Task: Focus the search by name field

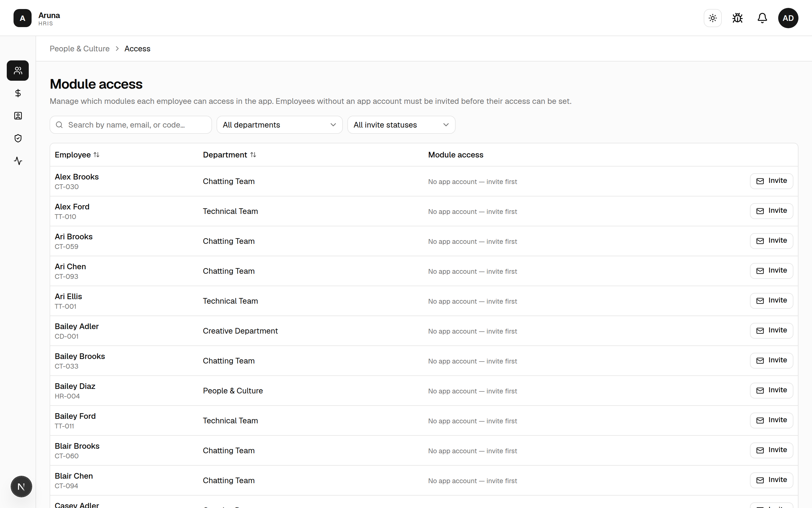Action: coord(131,125)
